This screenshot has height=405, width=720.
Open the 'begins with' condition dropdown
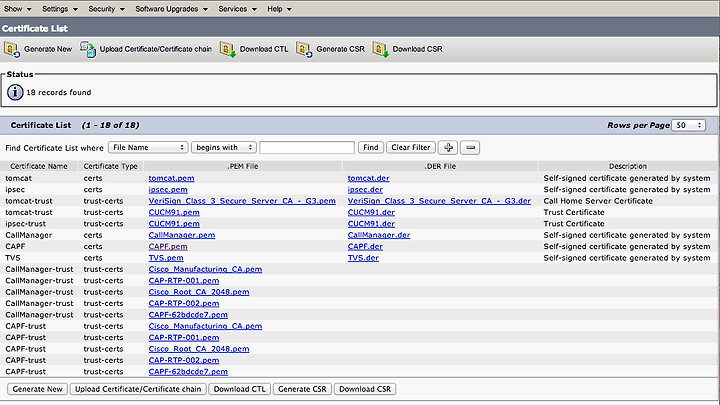pos(224,147)
